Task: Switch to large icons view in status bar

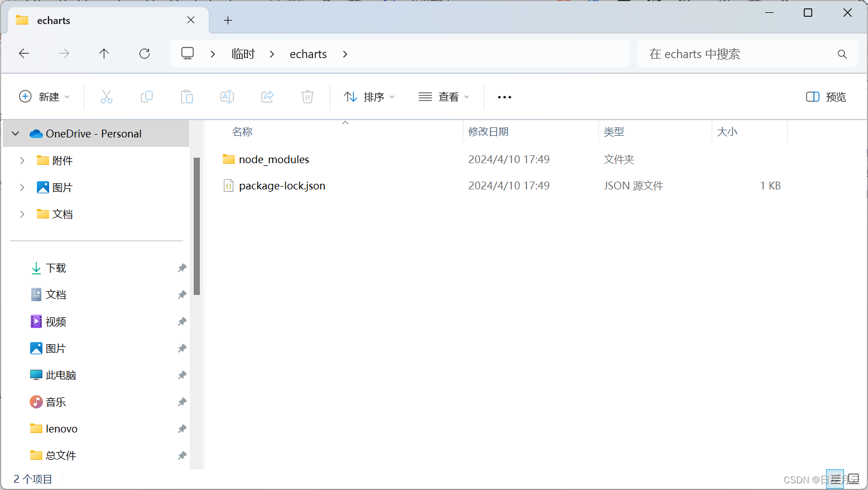Action: point(853,479)
